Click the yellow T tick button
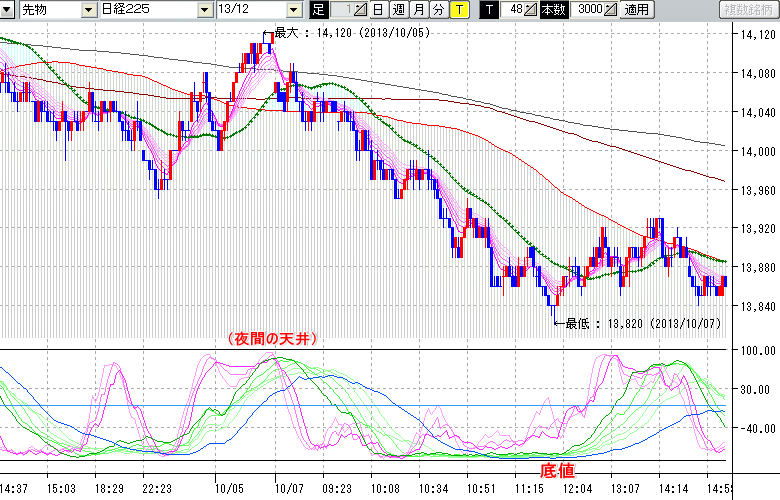780x500 pixels. coord(459,10)
